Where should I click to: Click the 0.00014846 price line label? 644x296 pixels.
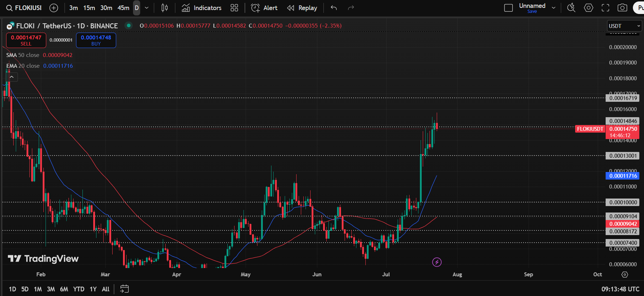623,121
